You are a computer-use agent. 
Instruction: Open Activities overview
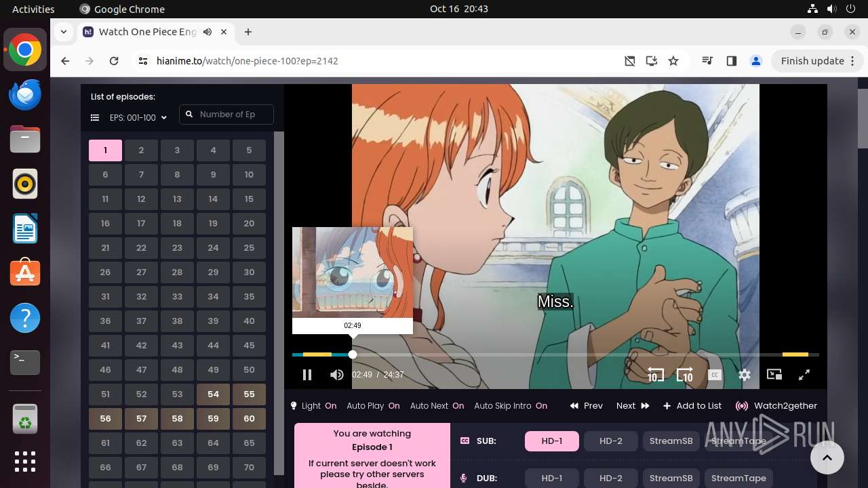[33, 9]
